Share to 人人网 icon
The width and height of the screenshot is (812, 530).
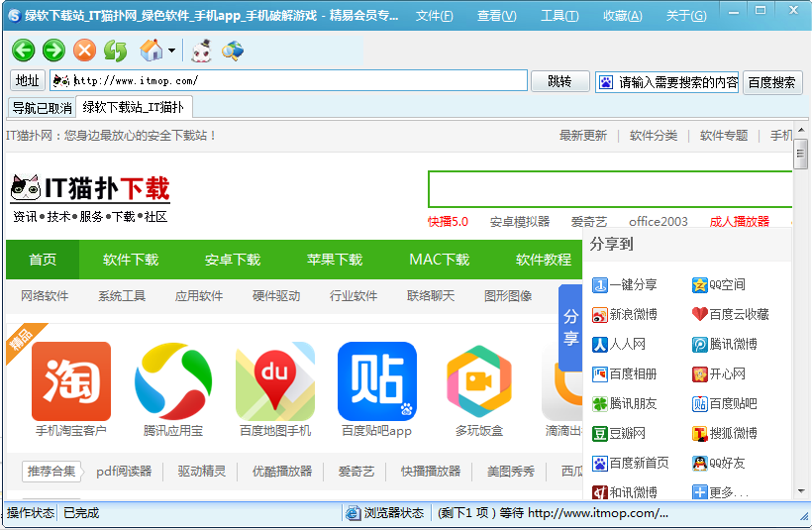600,344
